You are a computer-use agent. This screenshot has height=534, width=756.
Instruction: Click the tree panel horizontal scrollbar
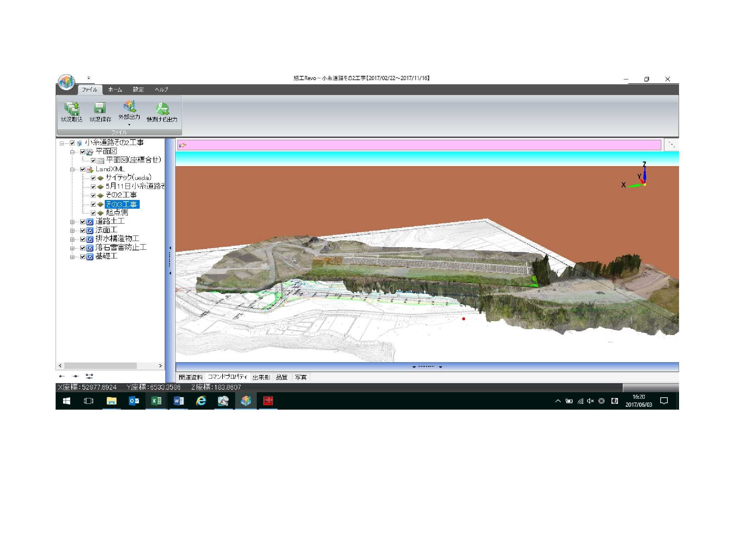click(x=101, y=366)
